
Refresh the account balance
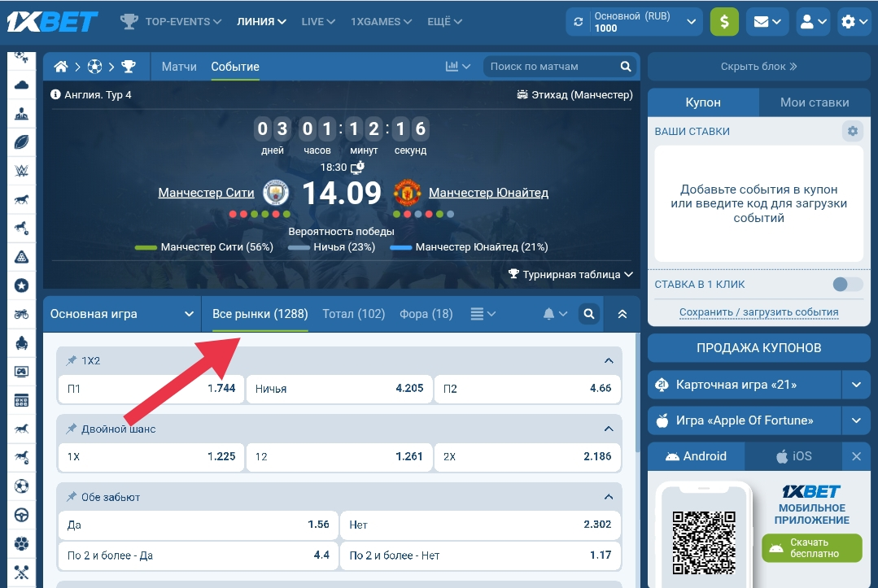tap(578, 22)
